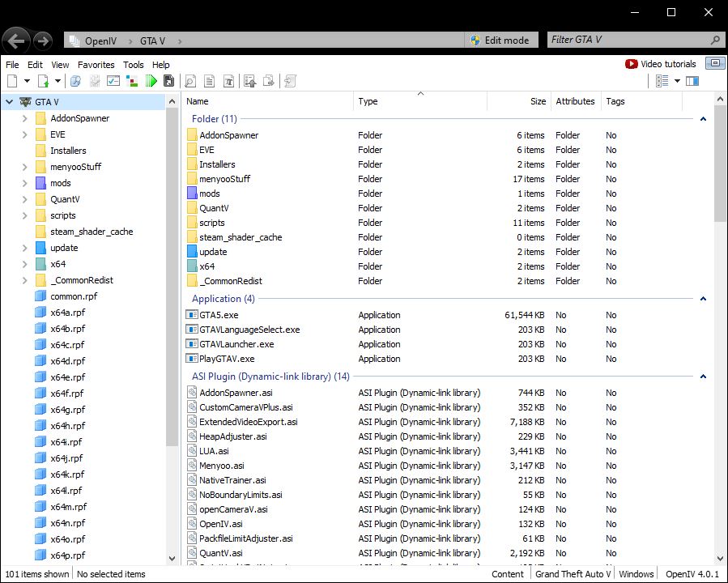This screenshot has width=728, height=583.
Task: Click the greyed import script toolbar icon
Action: 290,81
